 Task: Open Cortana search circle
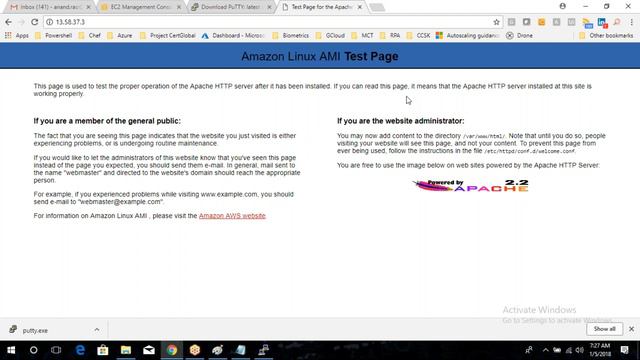click(x=33, y=350)
